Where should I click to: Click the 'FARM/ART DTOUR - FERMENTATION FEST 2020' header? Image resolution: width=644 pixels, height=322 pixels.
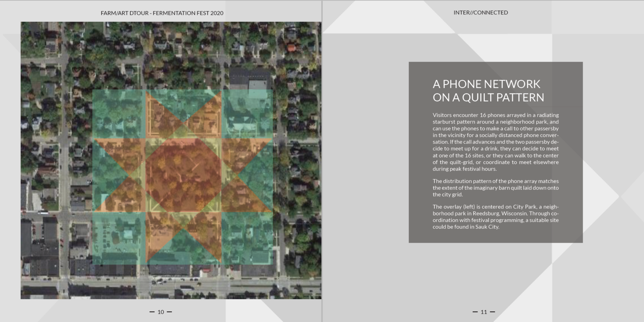pos(162,13)
